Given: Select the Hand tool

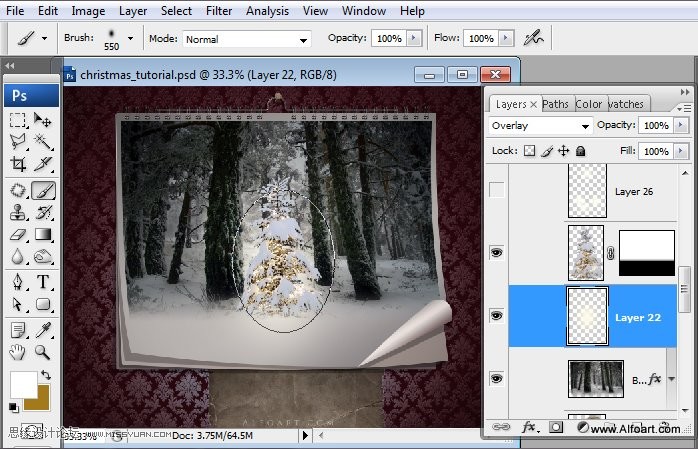Looking at the screenshot, I should point(18,352).
